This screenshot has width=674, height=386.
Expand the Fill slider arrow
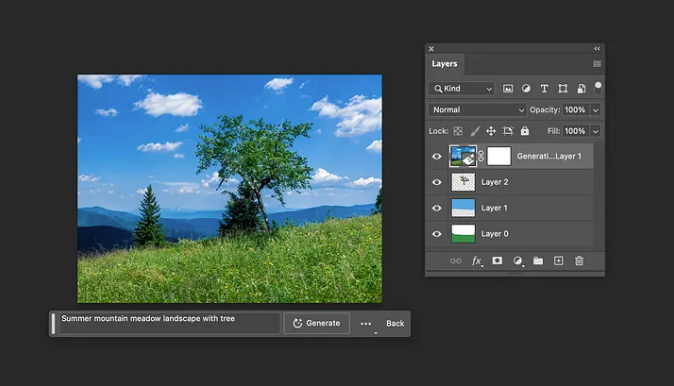click(596, 131)
